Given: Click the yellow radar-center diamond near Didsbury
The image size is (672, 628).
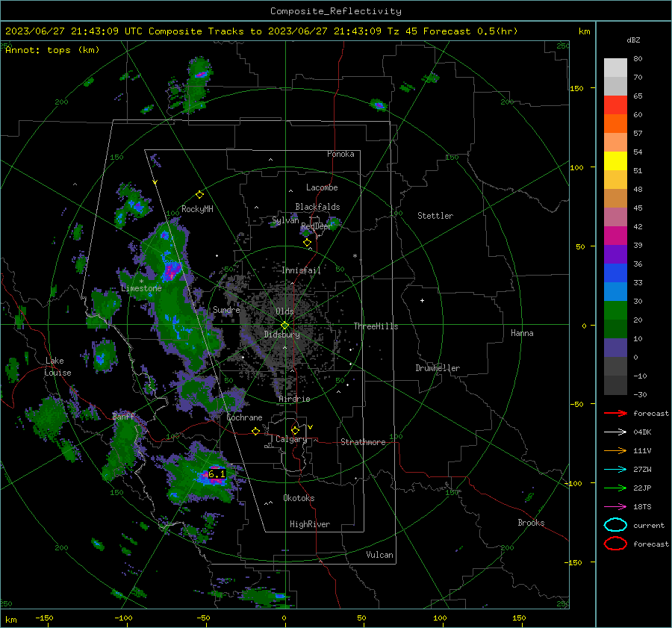Looking at the screenshot, I should tap(284, 326).
